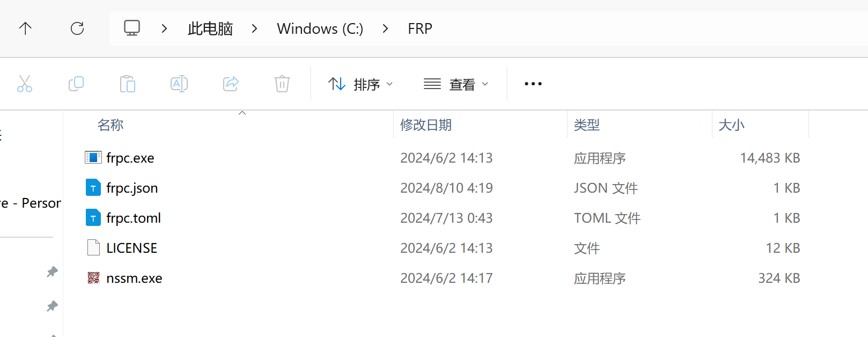Click the Refresh icon in the address bar
The height and width of the screenshot is (337, 868).
pyautogui.click(x=77, y=28)
